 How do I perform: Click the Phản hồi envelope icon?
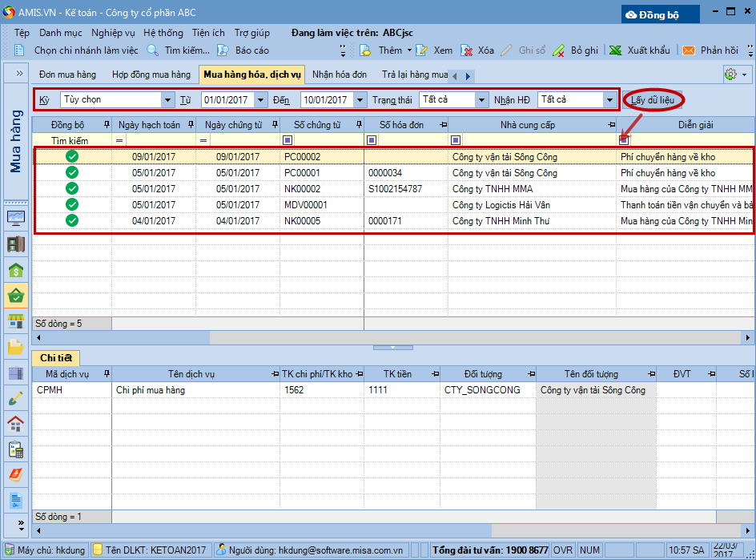pyautogui.click(x=688, y=50)
